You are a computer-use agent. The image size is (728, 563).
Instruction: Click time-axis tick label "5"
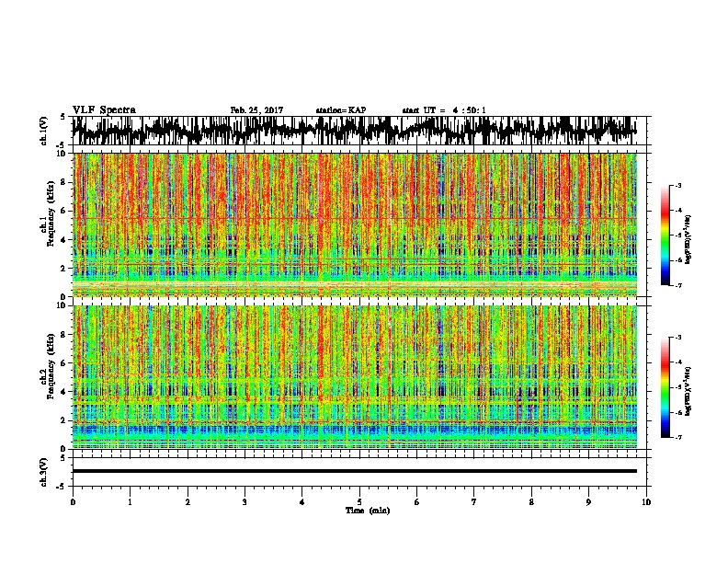click(359, 502)
